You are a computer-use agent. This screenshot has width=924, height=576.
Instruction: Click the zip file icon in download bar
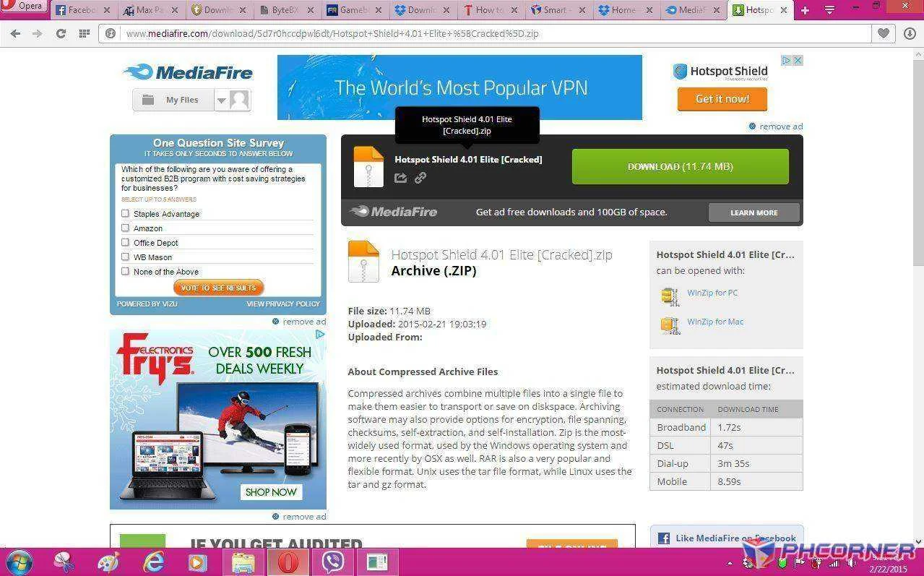click(x=368, y=167)
